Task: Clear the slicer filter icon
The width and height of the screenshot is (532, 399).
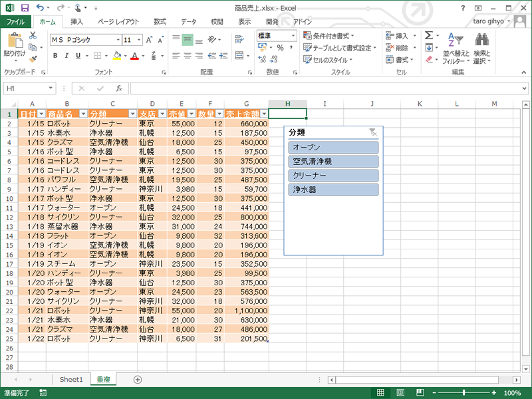Action: pyautogui.click(x=373, y=132)
